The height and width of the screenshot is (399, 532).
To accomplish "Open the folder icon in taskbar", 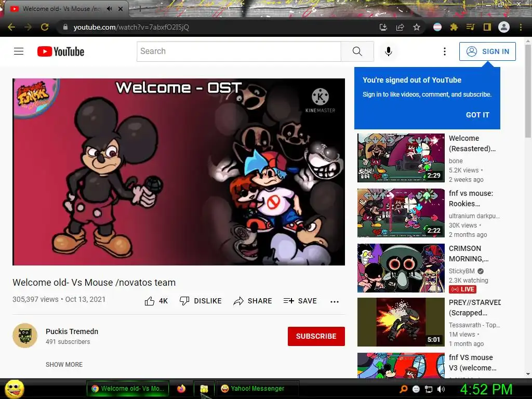I will (204, 389).
